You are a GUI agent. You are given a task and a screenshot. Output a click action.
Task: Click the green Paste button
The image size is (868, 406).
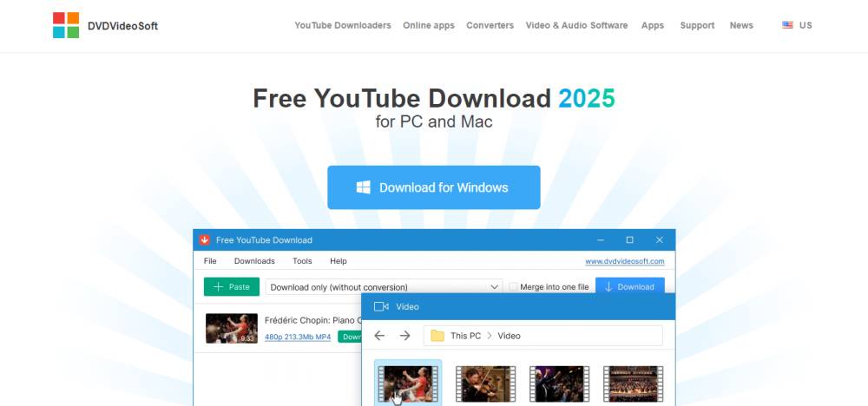tap(232, 286)
